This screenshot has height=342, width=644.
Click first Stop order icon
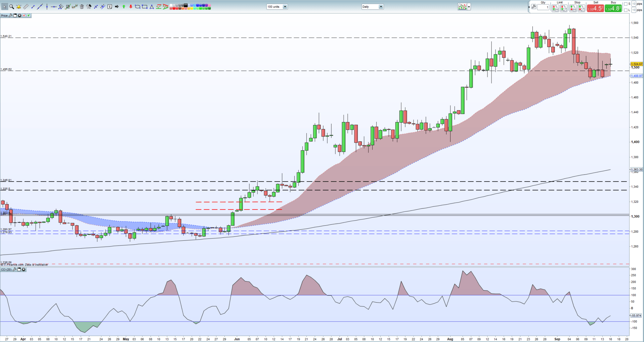click(x=573, y=8)
